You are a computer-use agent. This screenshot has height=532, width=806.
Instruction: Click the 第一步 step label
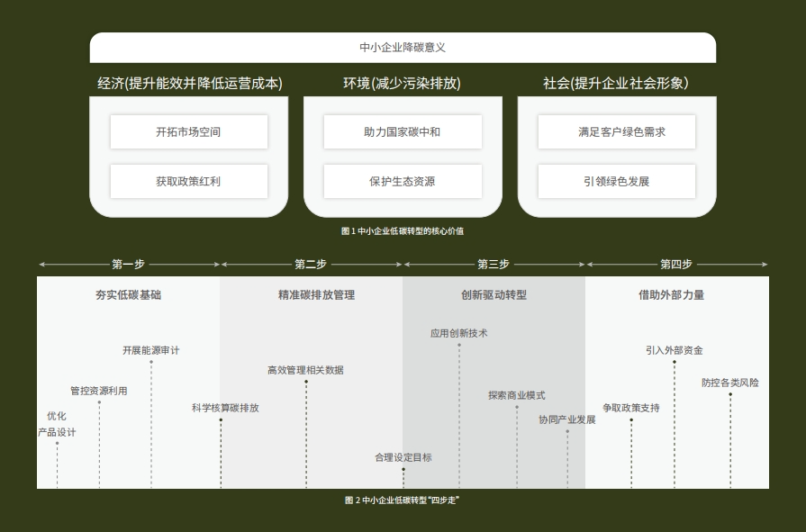coord(128,264)
